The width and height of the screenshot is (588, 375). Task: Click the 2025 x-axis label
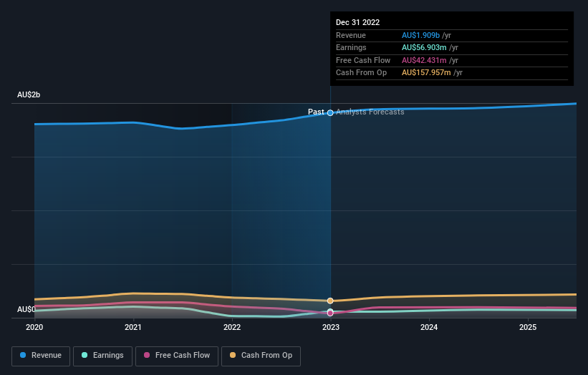pos(528,327)
